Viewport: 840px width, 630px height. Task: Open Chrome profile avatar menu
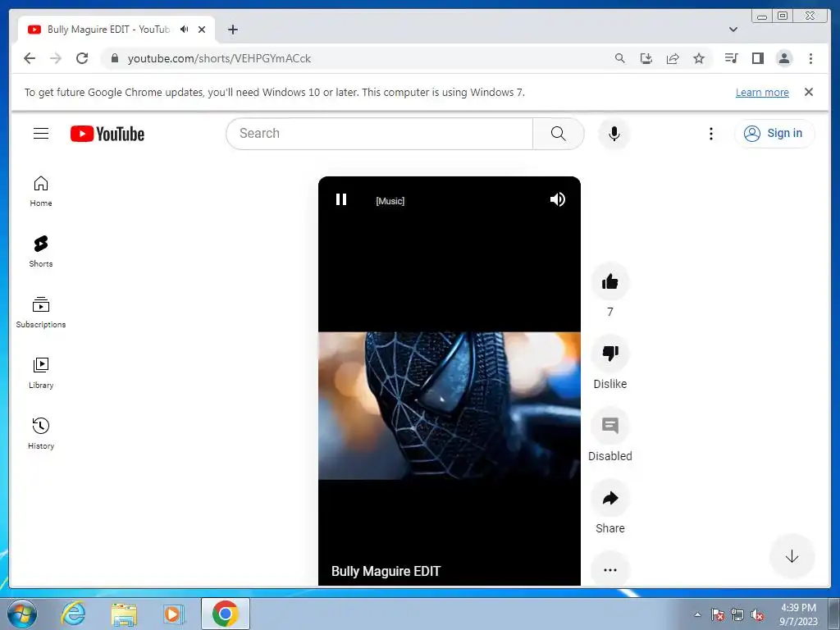click(x=783, y=58)
